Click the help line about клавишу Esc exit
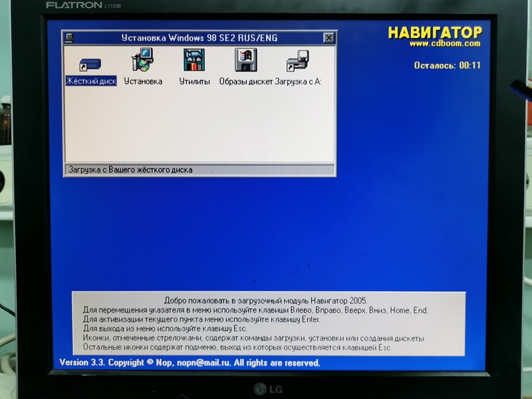 coord(165,329)
